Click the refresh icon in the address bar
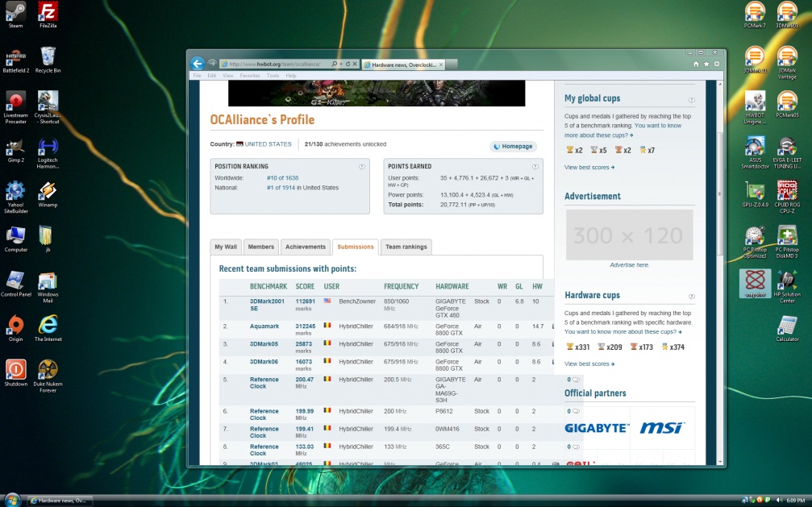This screenshot has width=812, height=507. point(348,64)
